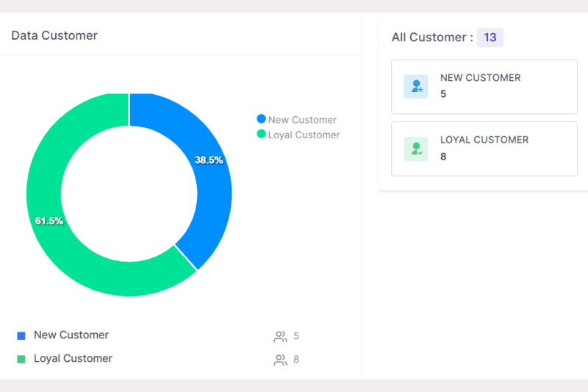588x392 pixels.
Task: Click the green square next to Loyal Customer
Action: (21, 360)
